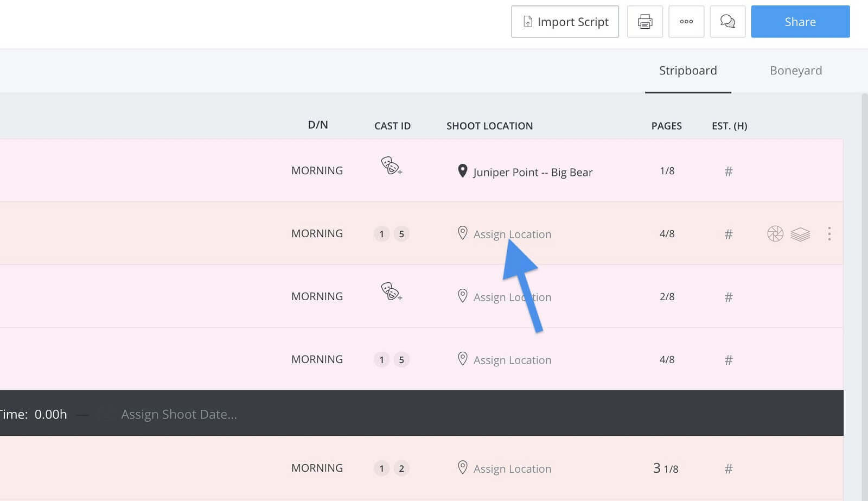Click the Assign Shoot Date field

tap(179, 414)
